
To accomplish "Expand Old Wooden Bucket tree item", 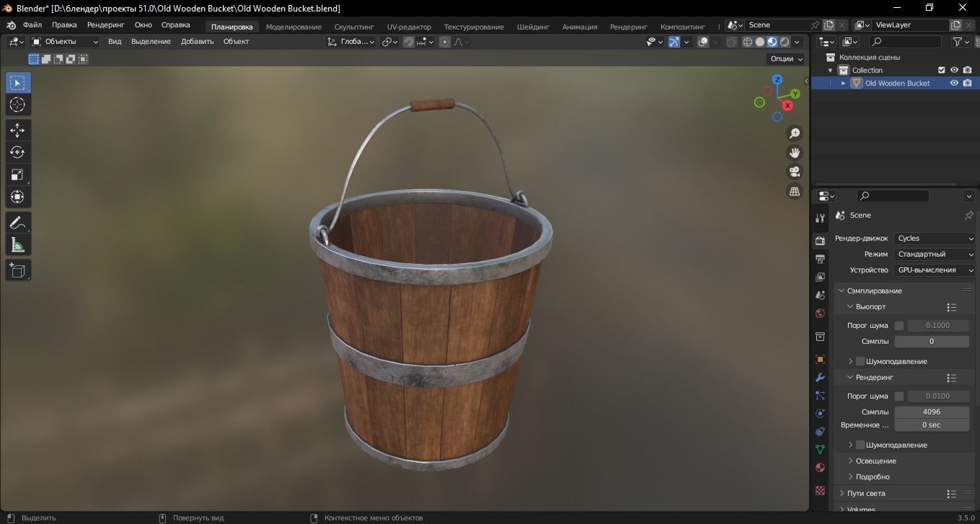I will click(843, 83).
